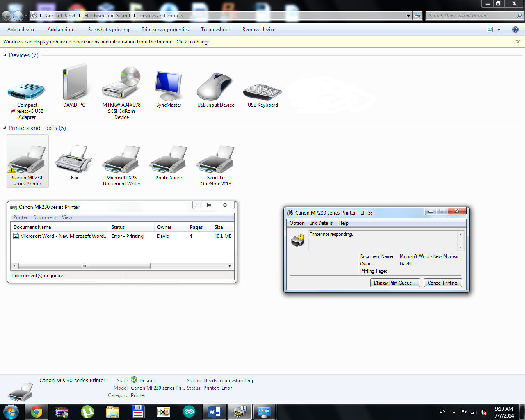Expand the Control Panel breadcrumb arrow

80,16
